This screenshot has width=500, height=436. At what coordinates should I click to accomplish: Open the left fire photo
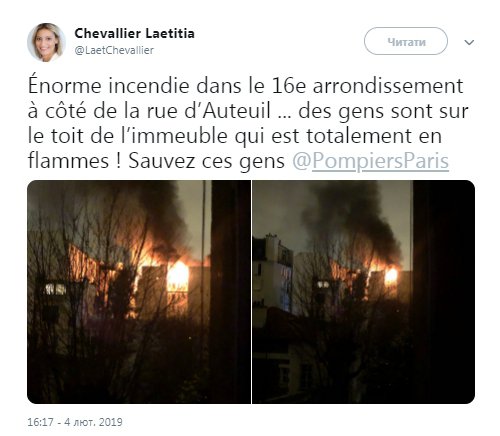(139, 292)
